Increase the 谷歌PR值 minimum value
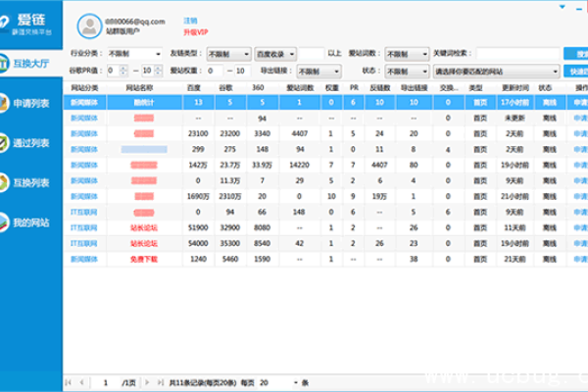The height and width of the screenshot is (392, 588). pos(123,68)
